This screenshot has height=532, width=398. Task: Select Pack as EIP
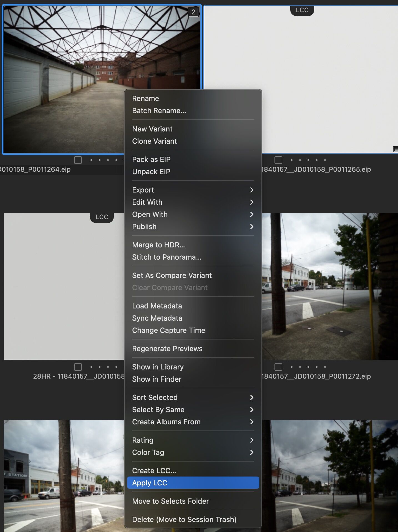193,159
